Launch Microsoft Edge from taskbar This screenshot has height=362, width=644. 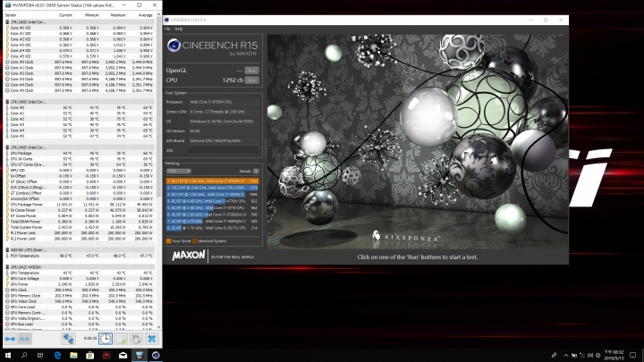[x=57, y=355]
